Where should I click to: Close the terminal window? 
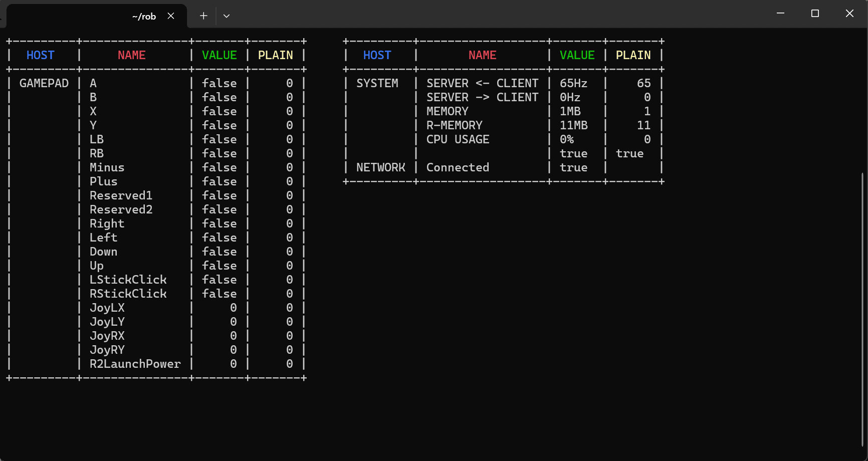(849, 14)
